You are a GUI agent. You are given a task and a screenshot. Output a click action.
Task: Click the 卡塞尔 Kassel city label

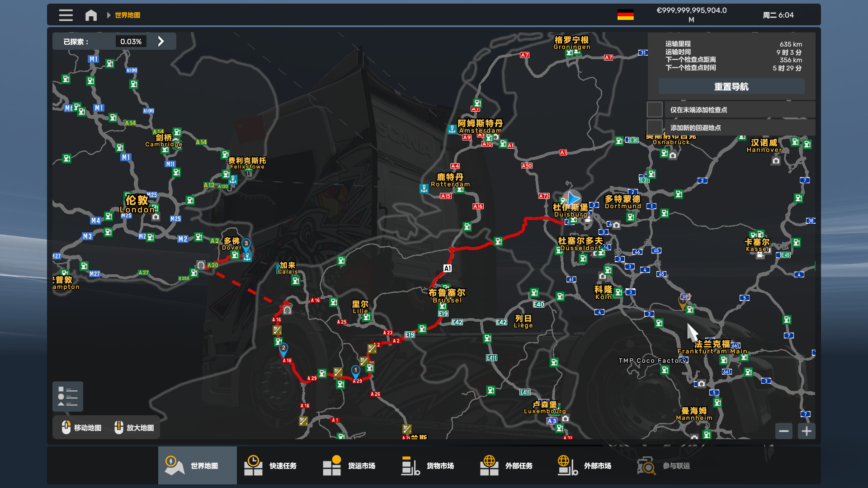coord(757,245)
